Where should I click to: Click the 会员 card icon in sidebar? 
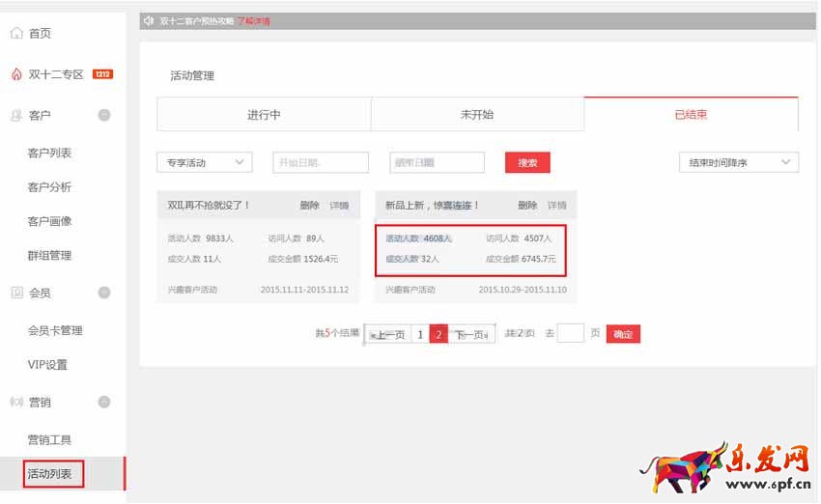click(x=16, y=293)
